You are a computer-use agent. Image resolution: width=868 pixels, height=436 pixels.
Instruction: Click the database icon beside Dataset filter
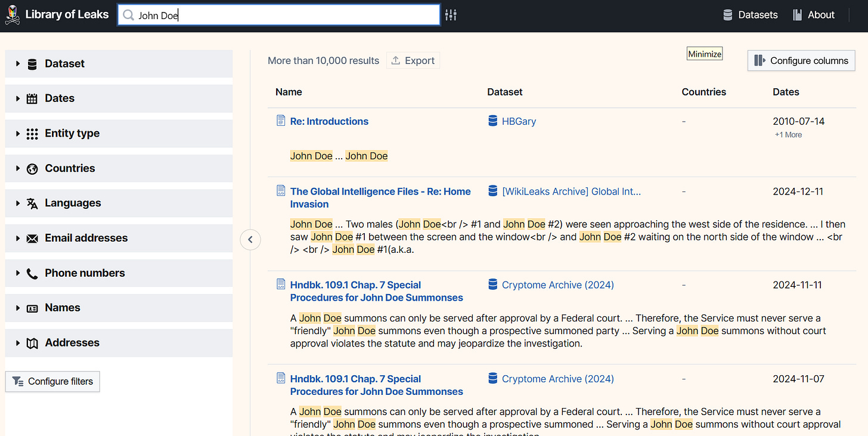point(32,64)
